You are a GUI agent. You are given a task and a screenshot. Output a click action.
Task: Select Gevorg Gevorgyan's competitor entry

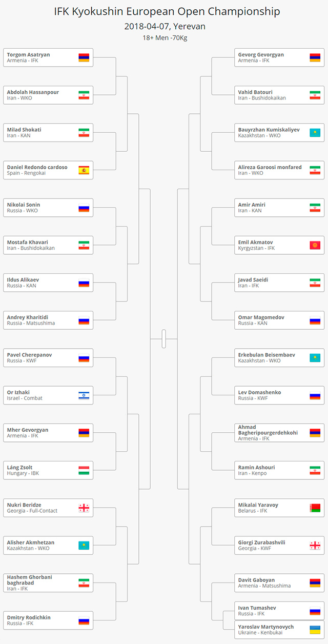click(x=279, y=57)
